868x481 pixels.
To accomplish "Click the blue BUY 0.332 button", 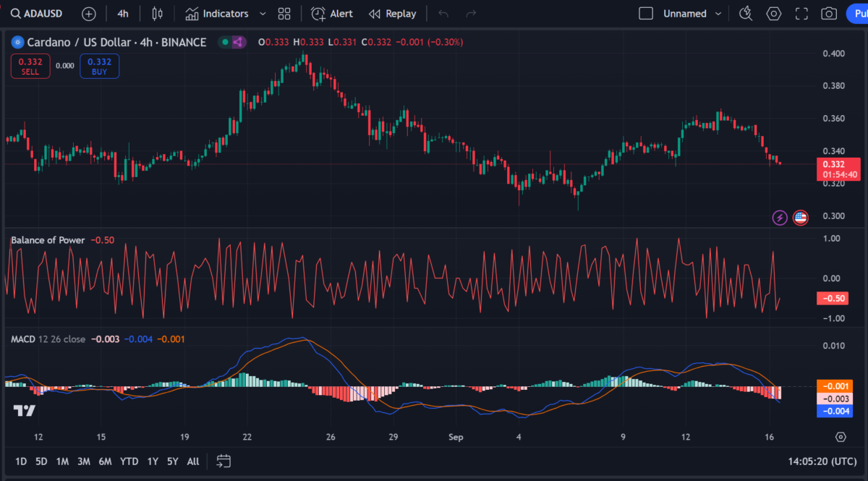I will coord(100,67).
